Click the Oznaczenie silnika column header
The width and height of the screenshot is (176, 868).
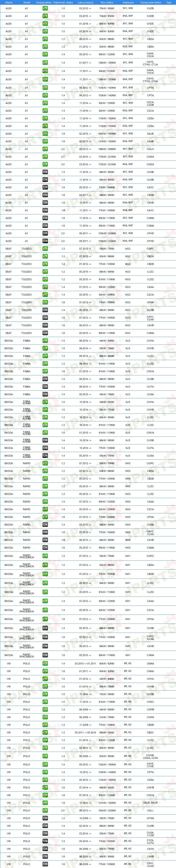[150, 2]
